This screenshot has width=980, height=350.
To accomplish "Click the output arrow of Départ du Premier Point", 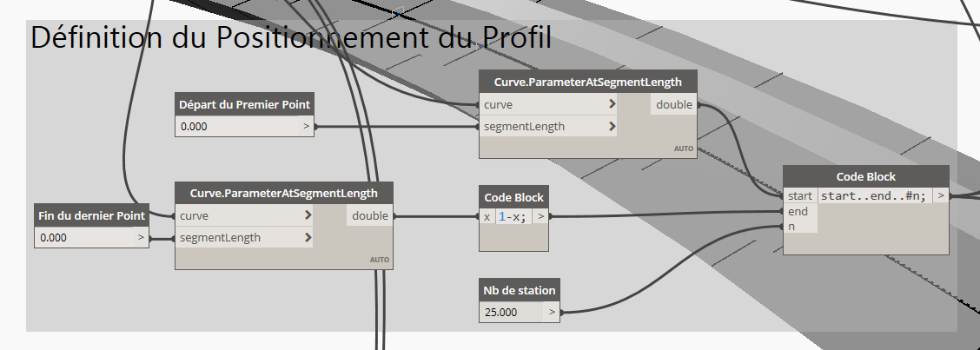I will 305,127.
